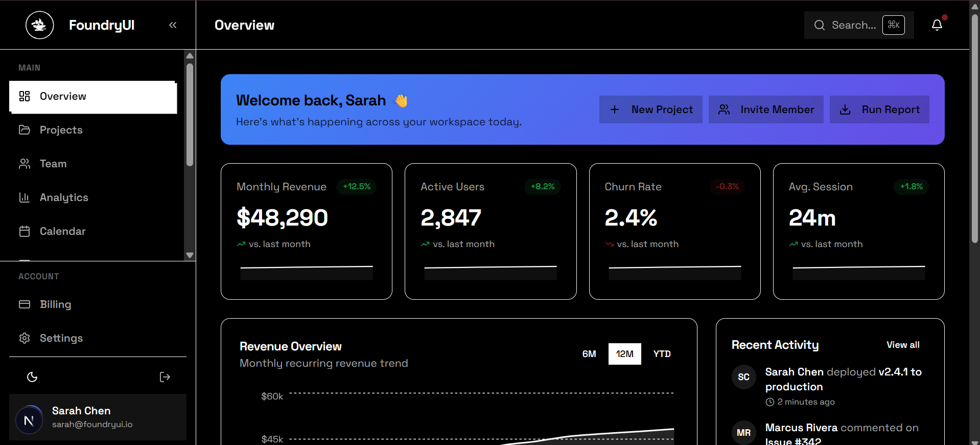The height and width of the screenshot is (445, 980).
Task: Click the Billing credit card icon
Action: coord(25,304)
